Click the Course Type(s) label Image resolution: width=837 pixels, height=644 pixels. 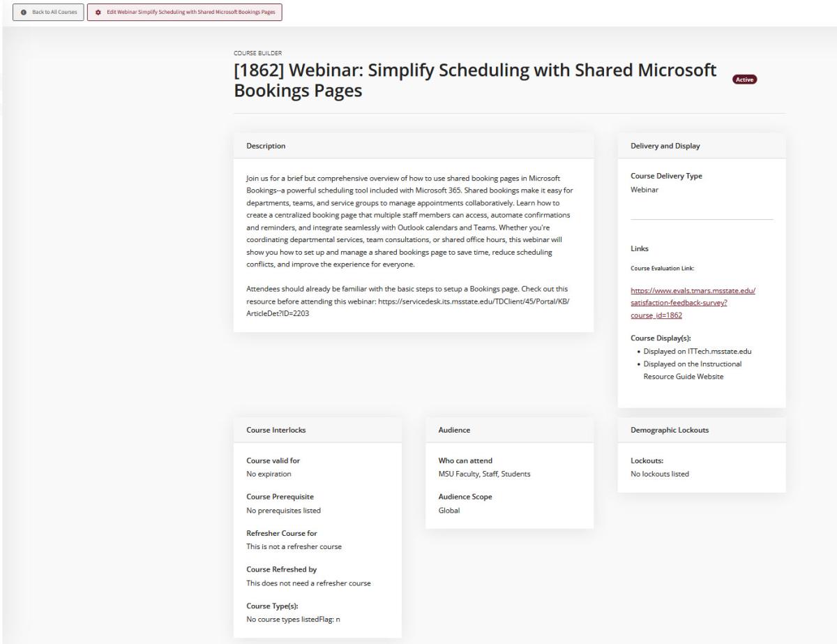pyautogui.click(x=273, y=606)
